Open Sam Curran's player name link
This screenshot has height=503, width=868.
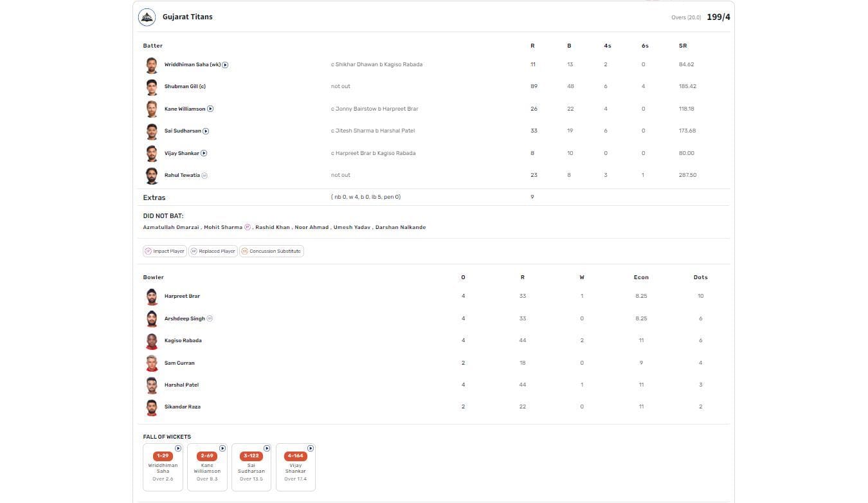179,363
